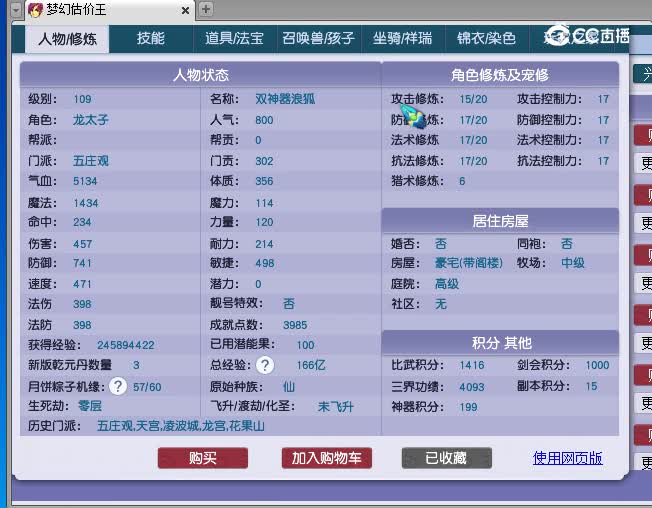652x508 pixels.
Task: Click the 月饼粽子机缘 value 57/60
Action: coord(147,387)
